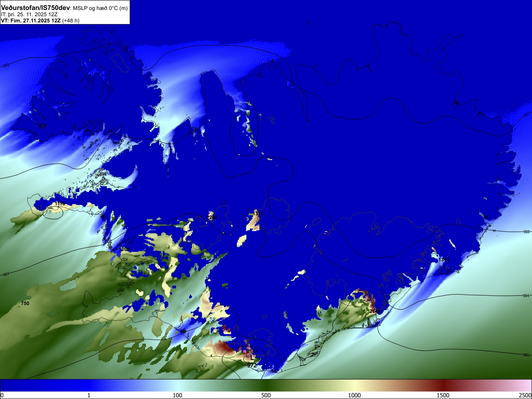This screenshot has width=532, height=399.
Task: Click the 1315 height label on the map
Action: pos(258,214)
